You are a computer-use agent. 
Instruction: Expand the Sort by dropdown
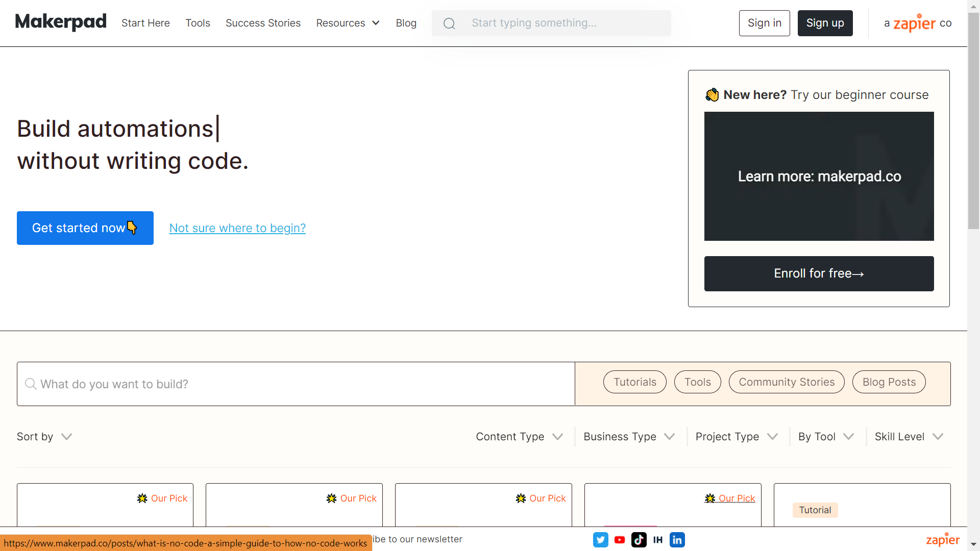point(44,437)
